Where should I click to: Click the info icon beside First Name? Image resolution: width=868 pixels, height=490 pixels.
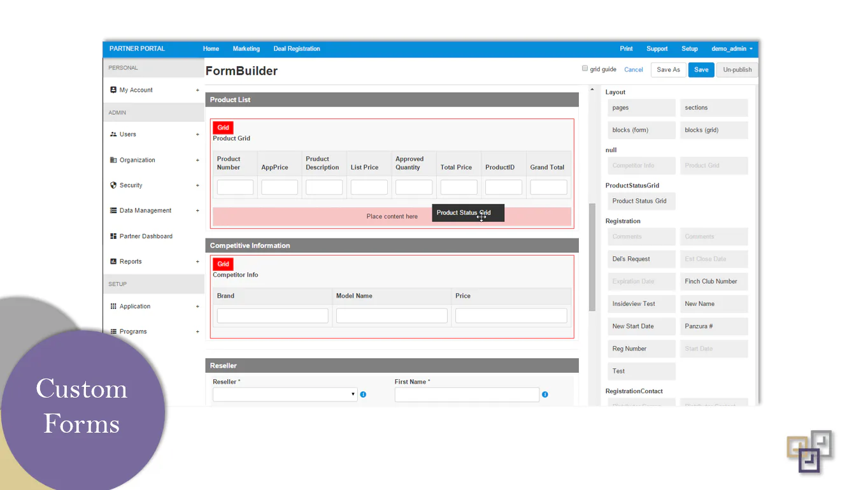(x=545, y=394)
